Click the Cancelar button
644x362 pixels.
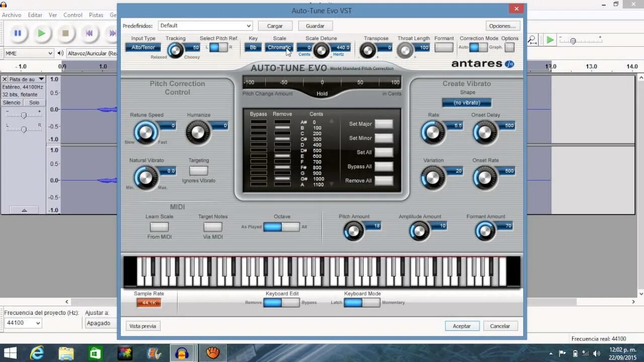500,326
